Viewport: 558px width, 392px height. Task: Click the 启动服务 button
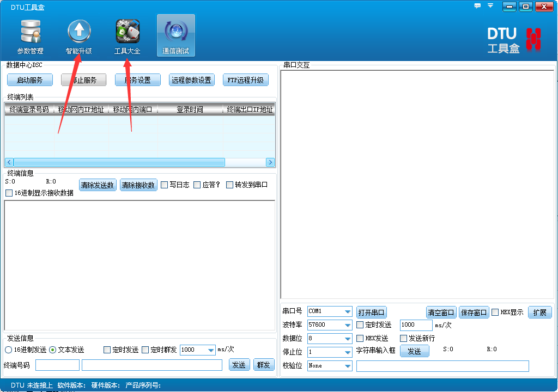coord(30,80)
